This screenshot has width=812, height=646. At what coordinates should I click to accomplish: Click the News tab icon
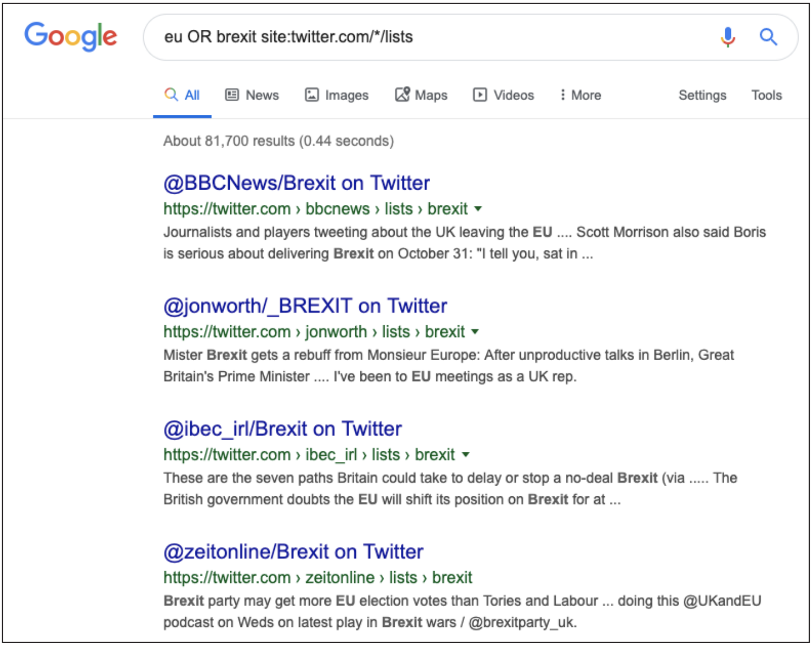232,95
